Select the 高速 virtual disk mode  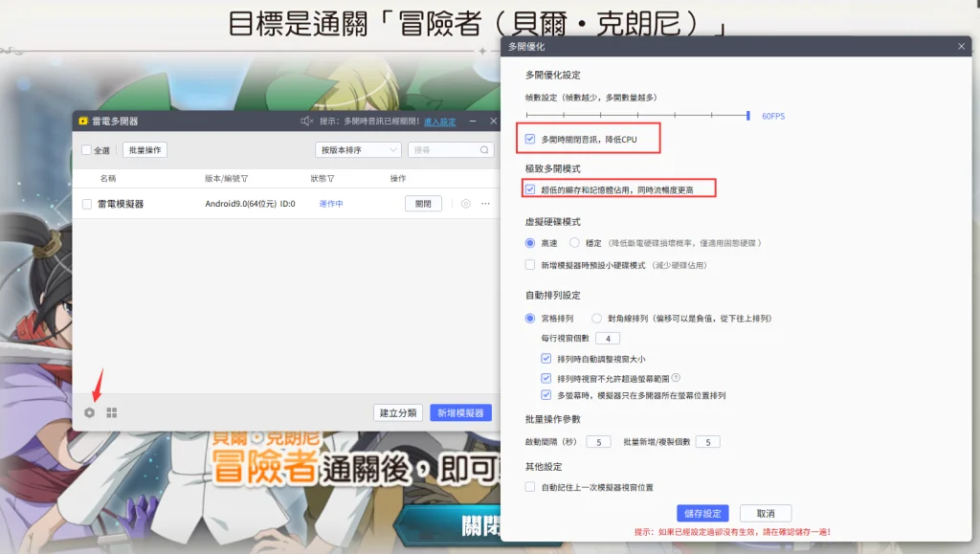pos(530,243)
